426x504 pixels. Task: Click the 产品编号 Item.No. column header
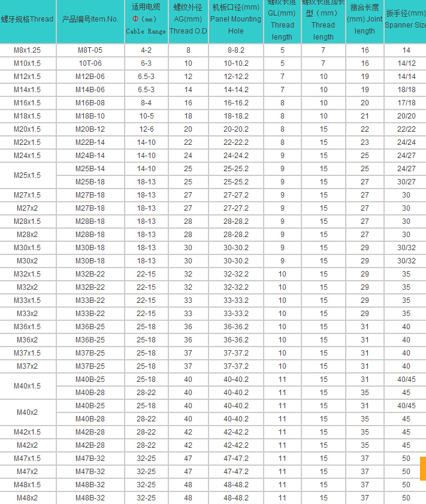[90, 19]
